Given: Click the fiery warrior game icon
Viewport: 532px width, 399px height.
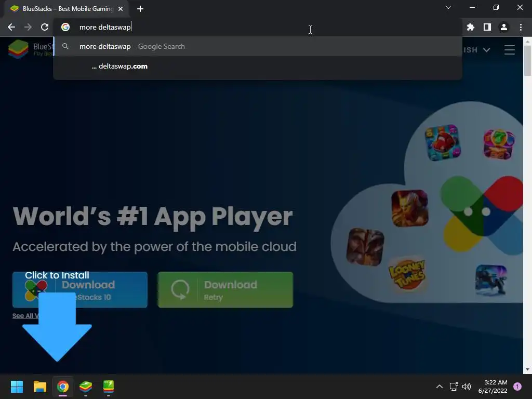Looking at the screenshot, I should [x=409, y=208].
